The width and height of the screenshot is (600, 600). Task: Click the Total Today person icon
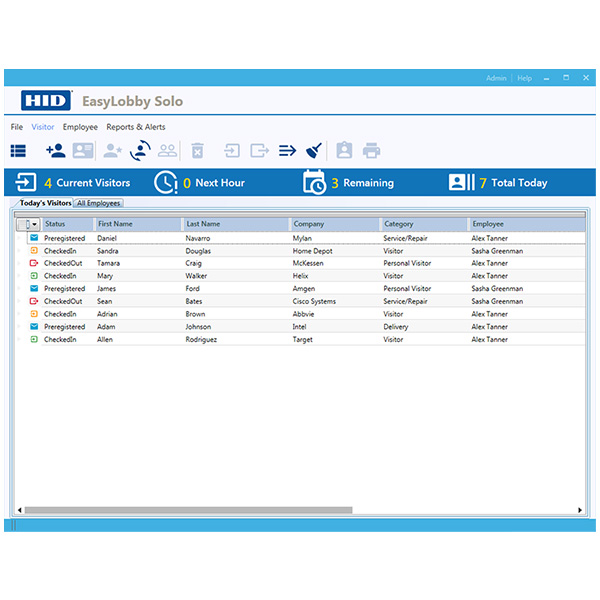tap(461, 182)
